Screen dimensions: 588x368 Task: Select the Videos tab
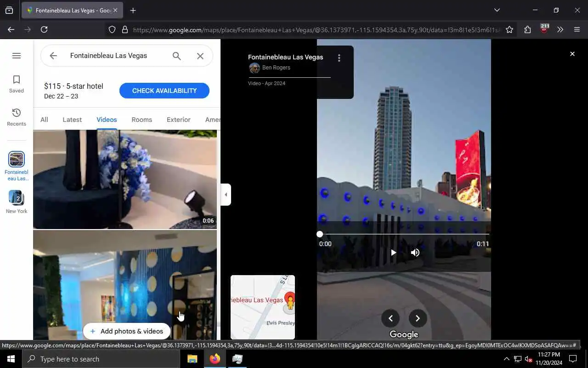coord(107,120)
